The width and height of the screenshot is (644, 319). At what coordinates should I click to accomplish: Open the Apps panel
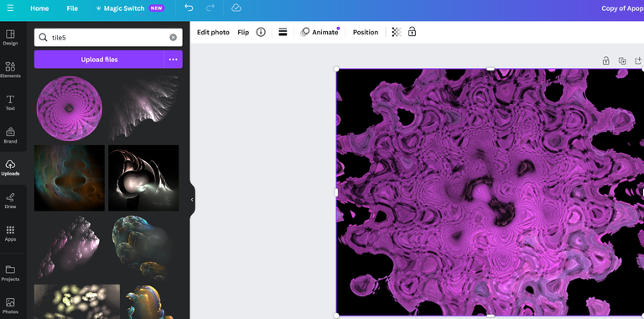[x=10, y=233]
